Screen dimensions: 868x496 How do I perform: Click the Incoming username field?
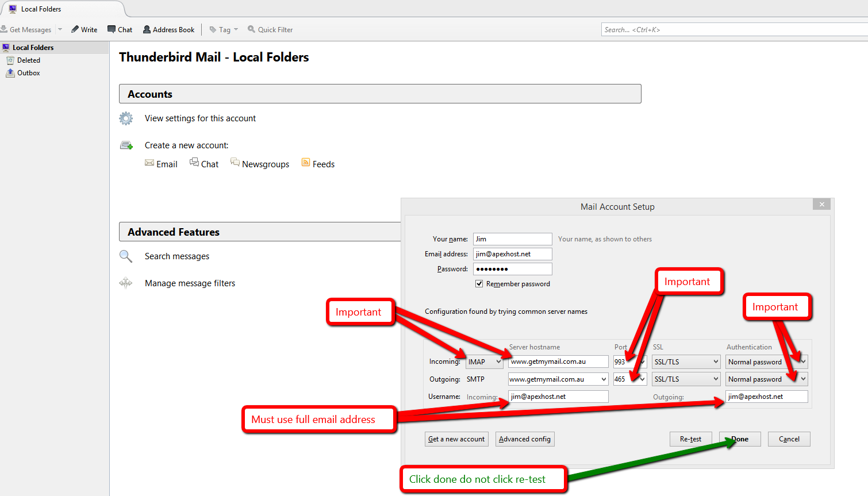click(x=558, y=397)
